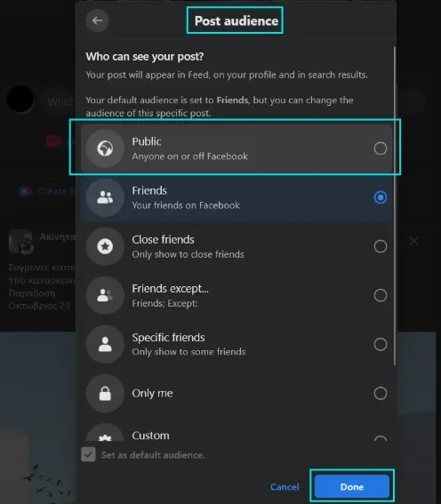441x504 pixels.
Task: Select the Specific friends radio button
Action: pos(381,344)
